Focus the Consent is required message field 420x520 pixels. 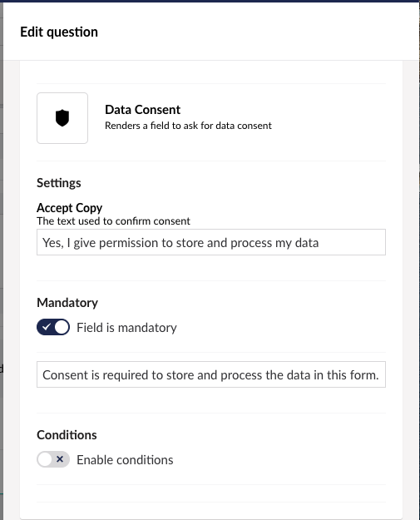tap(210, 374)
